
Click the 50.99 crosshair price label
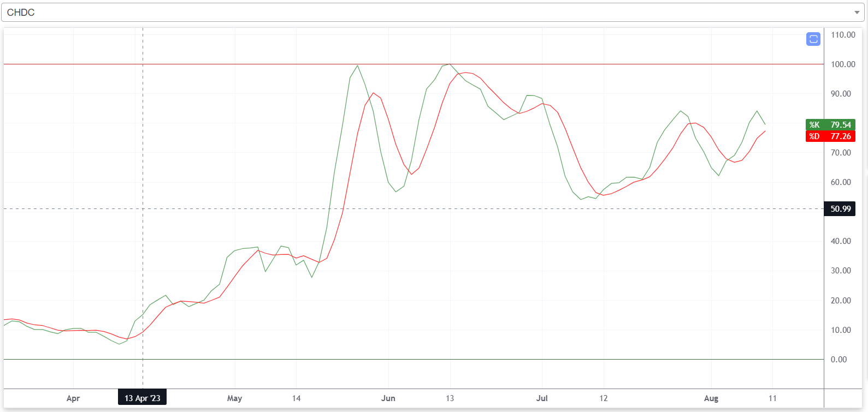(840, 209)
